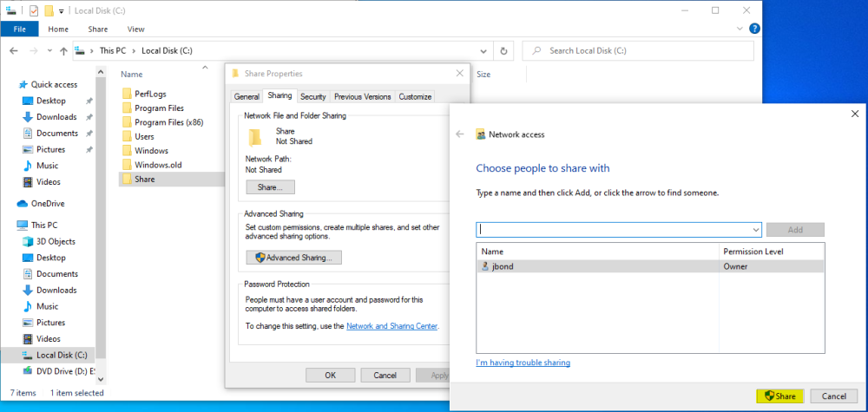Switch to the Previous Versions tab
The height and width of the screenshot is (412, 868).
click(363, 97)
